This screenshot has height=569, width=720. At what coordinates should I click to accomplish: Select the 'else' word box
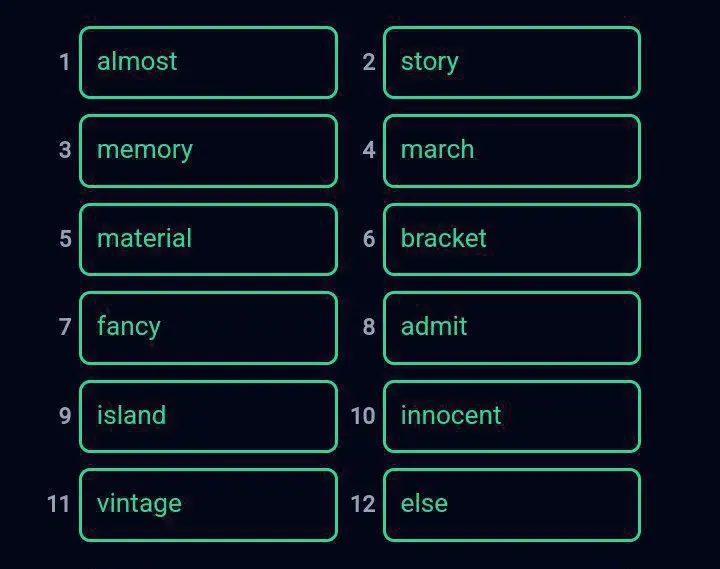coord(512,505)
